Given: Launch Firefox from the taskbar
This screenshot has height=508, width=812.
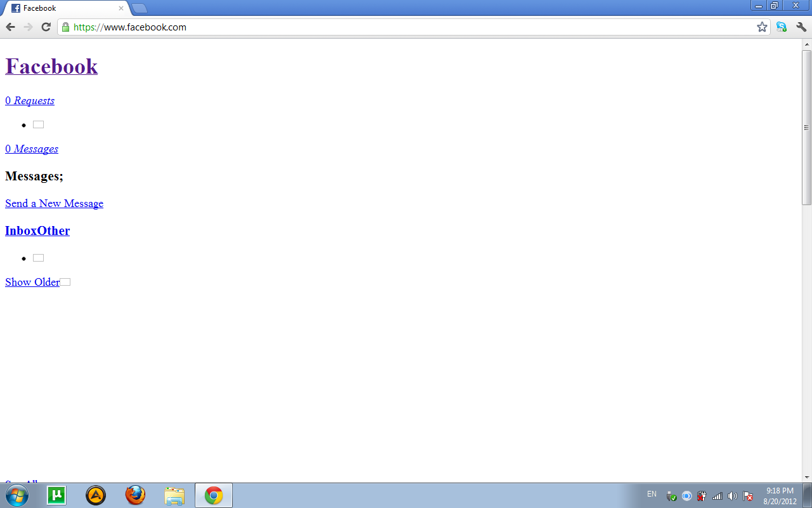Looking at the screenshot, I should [135, 495].
